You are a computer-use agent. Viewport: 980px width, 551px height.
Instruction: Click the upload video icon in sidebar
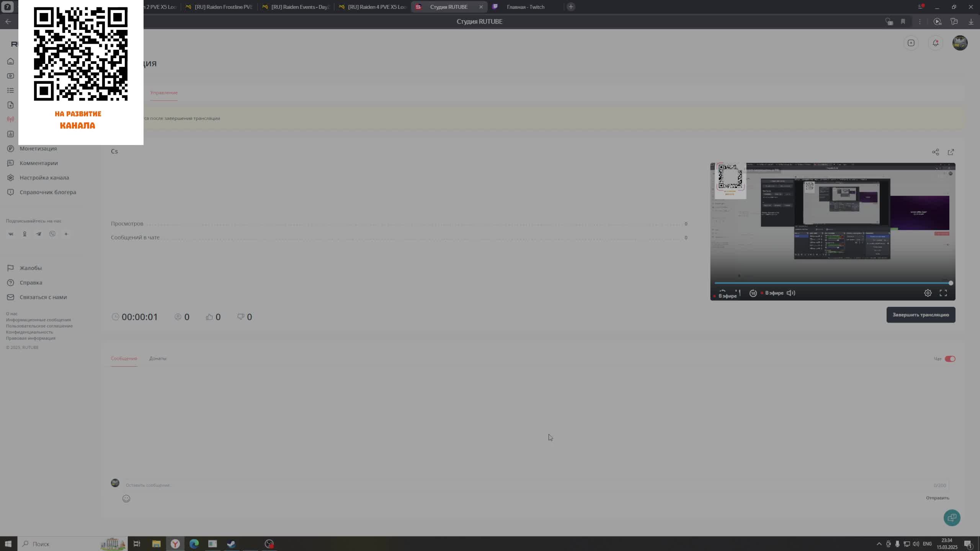click(x=10, y=105)
